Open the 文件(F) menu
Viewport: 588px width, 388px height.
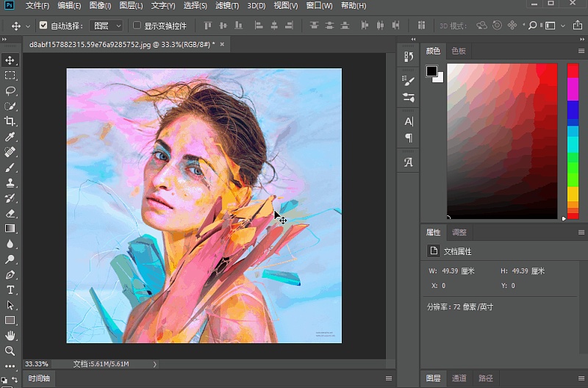pos(37,6)
